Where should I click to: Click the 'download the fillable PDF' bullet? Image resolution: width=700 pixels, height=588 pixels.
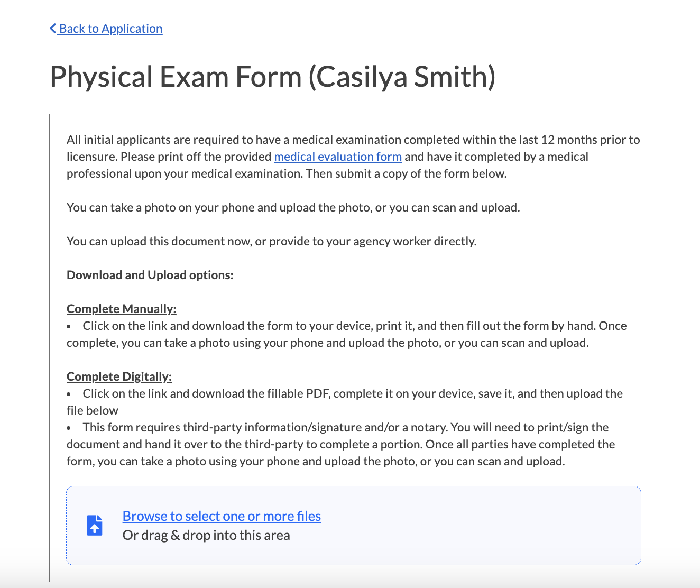353,394
